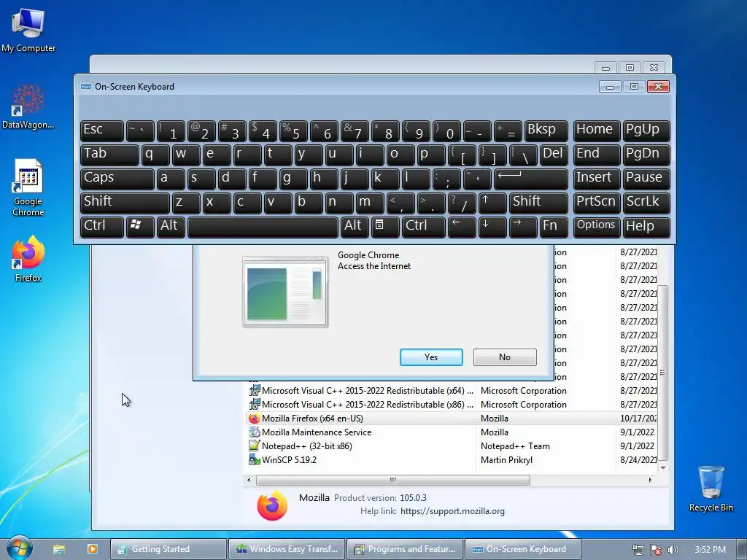
Task: Click the program list horizontal scrollbar thumb
Action: tap(393, 480)
